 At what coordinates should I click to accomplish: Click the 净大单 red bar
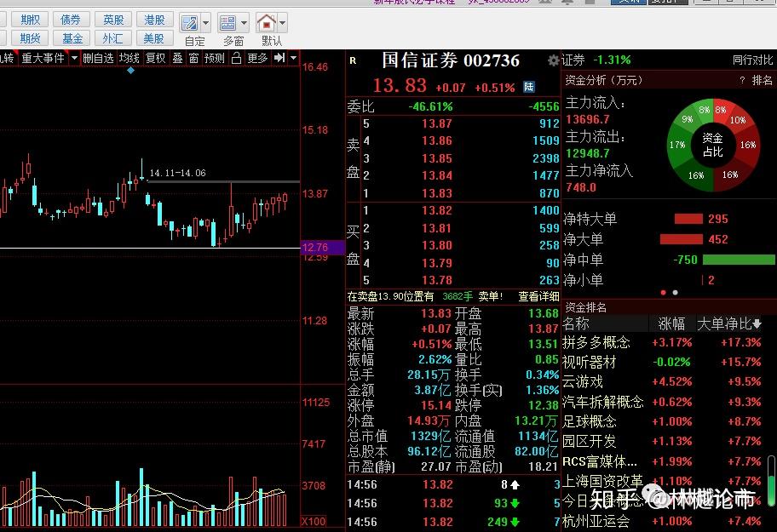point(682,239)
